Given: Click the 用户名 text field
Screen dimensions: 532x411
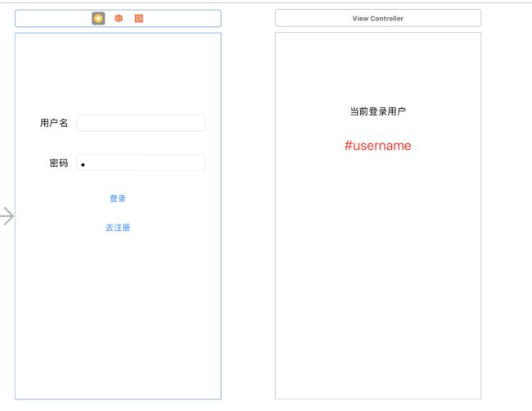Looking at the screenshot, I should tap(141, 123).
